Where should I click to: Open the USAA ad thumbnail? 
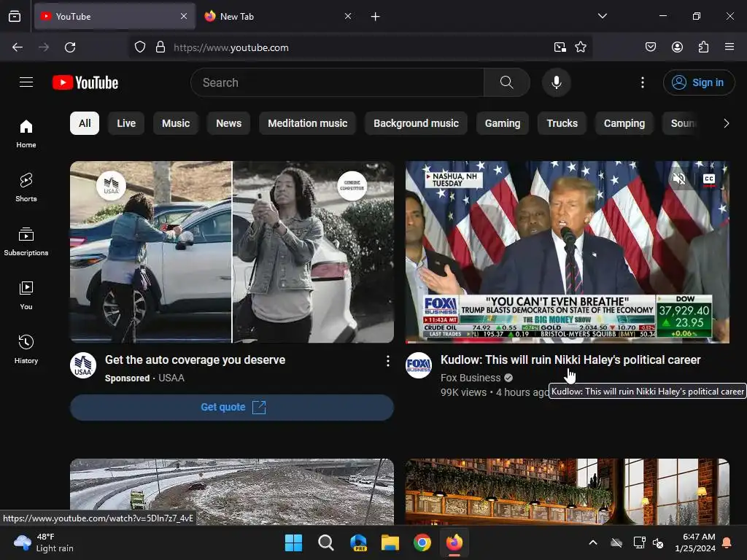pyautogui.click(x=232, y=252)
